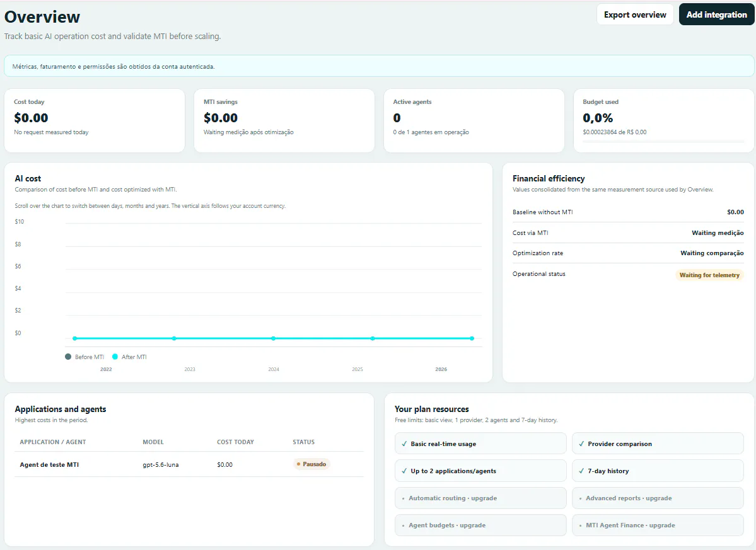
Task: Select the Active agents card
Action: coord(474,120)
